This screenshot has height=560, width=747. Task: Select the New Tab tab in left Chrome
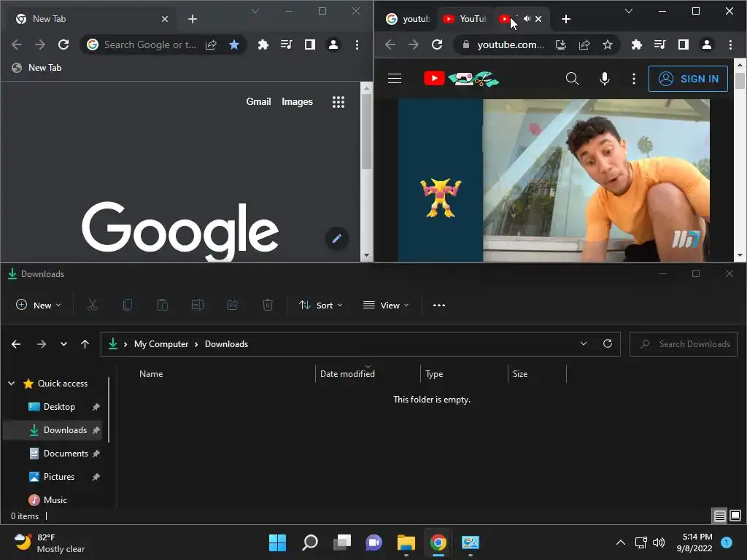pyautogui.click(x=90, y=19)
